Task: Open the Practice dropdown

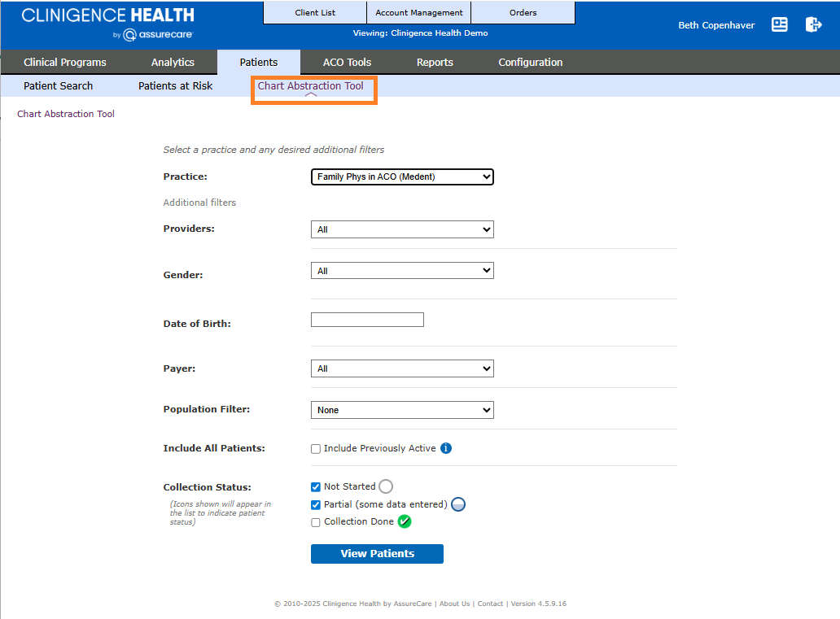Action: click(x=402, y=177)
